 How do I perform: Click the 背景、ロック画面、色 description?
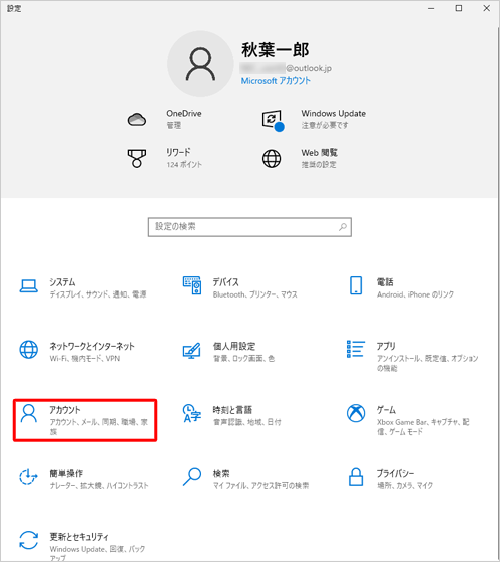pos(244,358)
